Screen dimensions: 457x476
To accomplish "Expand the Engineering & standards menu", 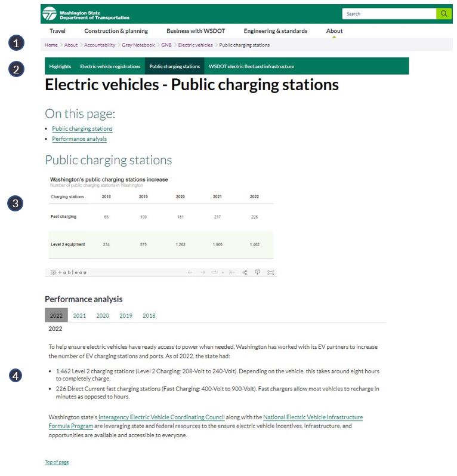I will [276, 31].
